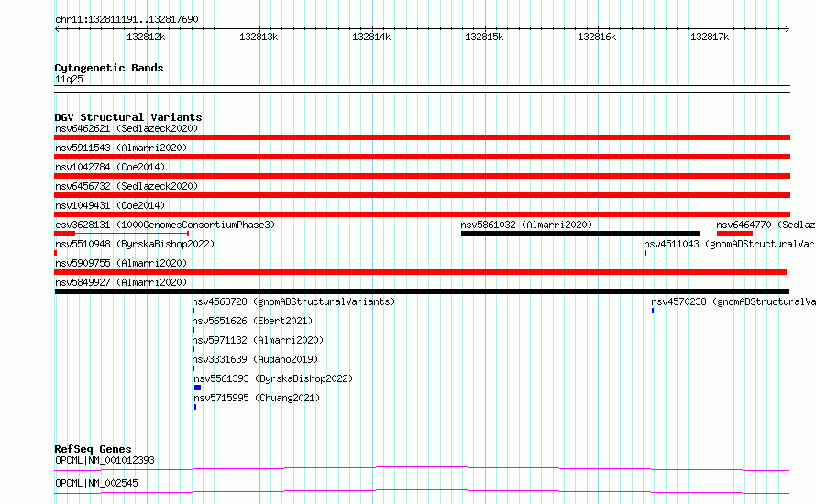The width and height of the screenshot is (816, 504).
Task: Click the DGV Structural Variants track title
Action: (x=128, y=117)
